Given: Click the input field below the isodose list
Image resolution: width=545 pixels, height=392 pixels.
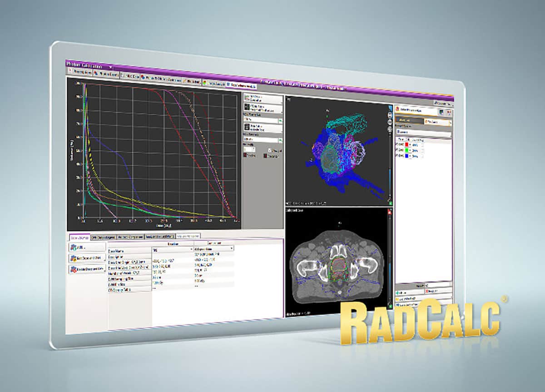Looking at the screenshot, I should point(438,284).
